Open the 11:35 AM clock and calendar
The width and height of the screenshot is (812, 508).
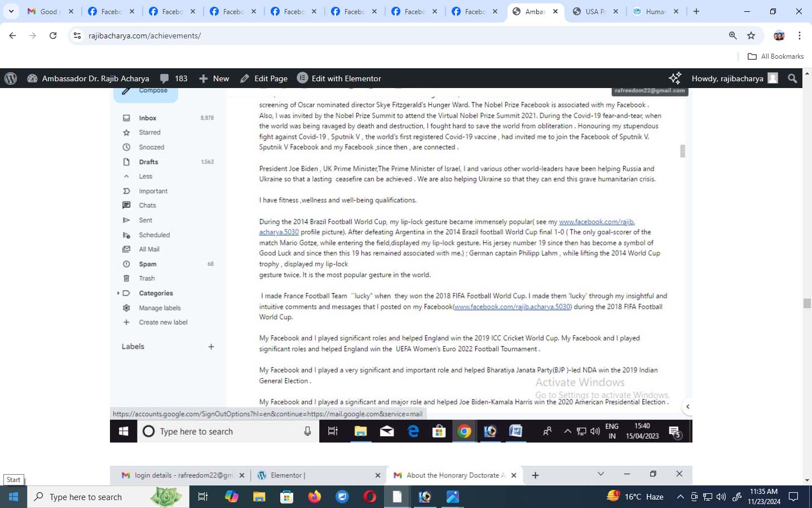point(764,497)
